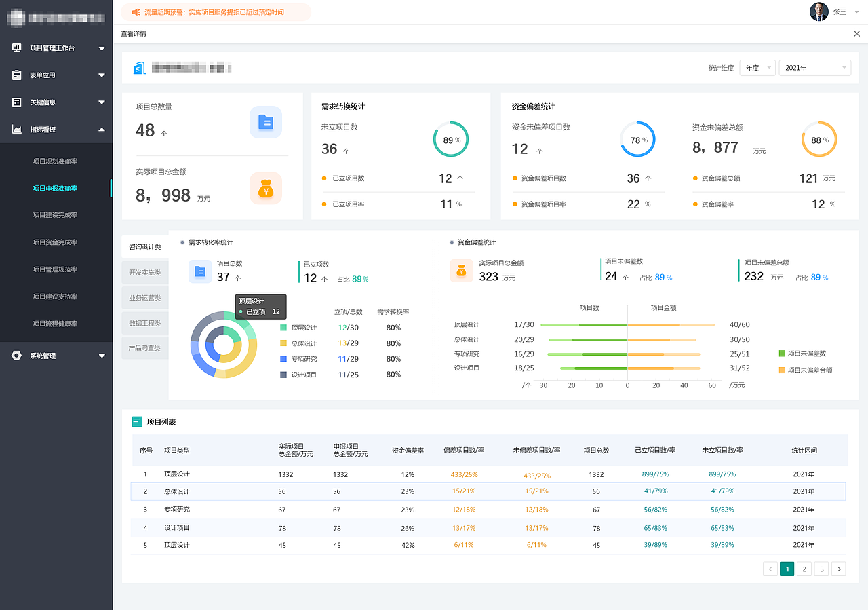Switch to 业务运营类 tab
The image size is (868, 610).
[x=145, y=297]
